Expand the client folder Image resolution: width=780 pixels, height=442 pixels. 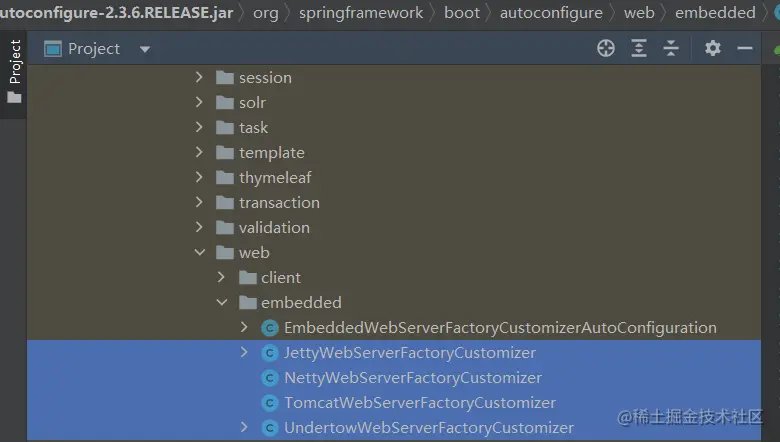[x=222, y=278]
